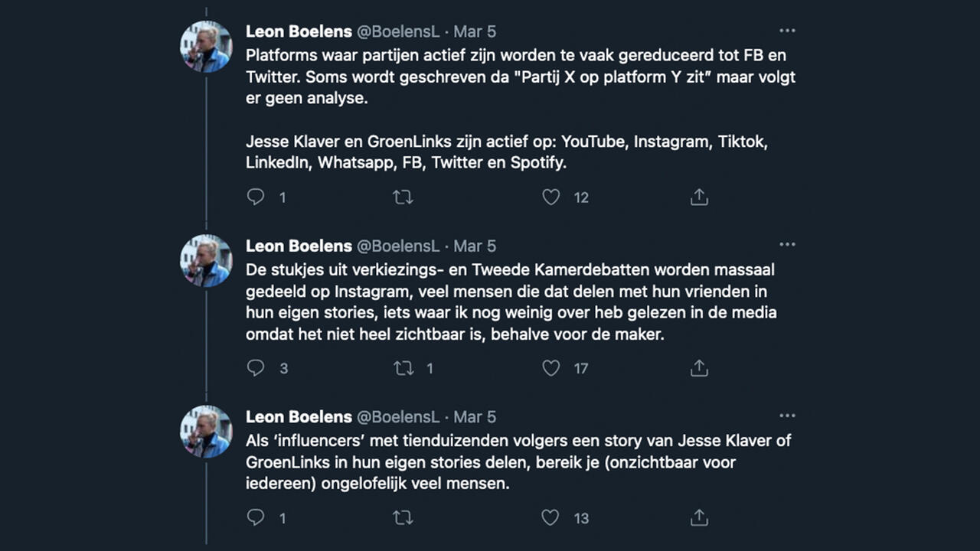Reply to the tweet about platforms FB and Twitter
The width and height of the screenshot is (980, 551).
(x=256, y=197)
